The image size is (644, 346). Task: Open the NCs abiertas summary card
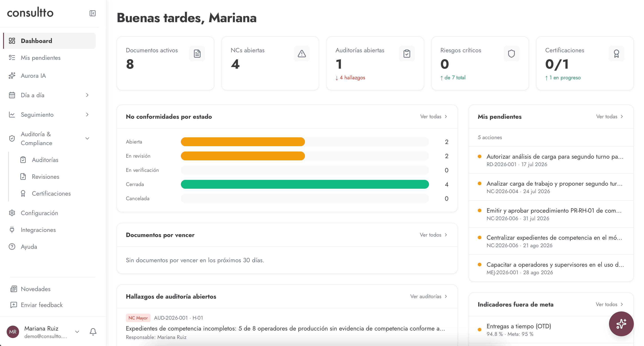click(270, 63)
